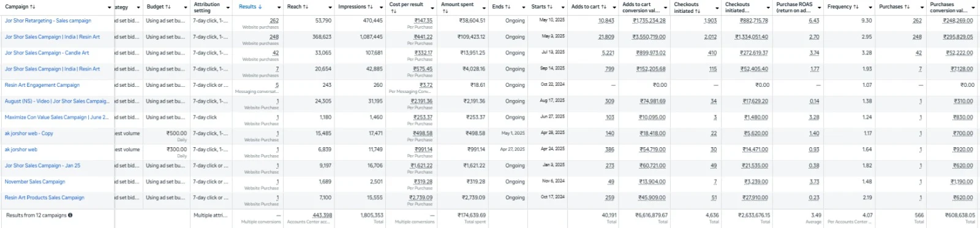Open the Purchase ROAS column dropdown arrow

tap(820, 7)
